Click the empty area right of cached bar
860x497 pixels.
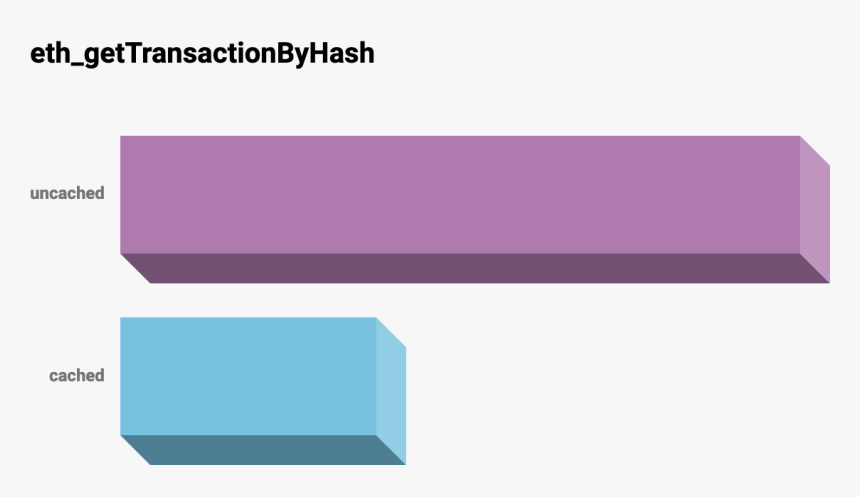tap(620, 390)
